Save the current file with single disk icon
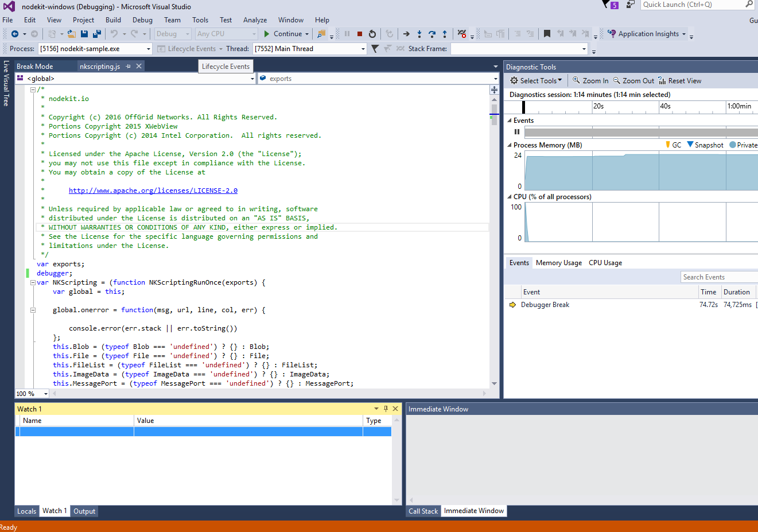The height and width of the screenshot is (532, 758). 84,34
